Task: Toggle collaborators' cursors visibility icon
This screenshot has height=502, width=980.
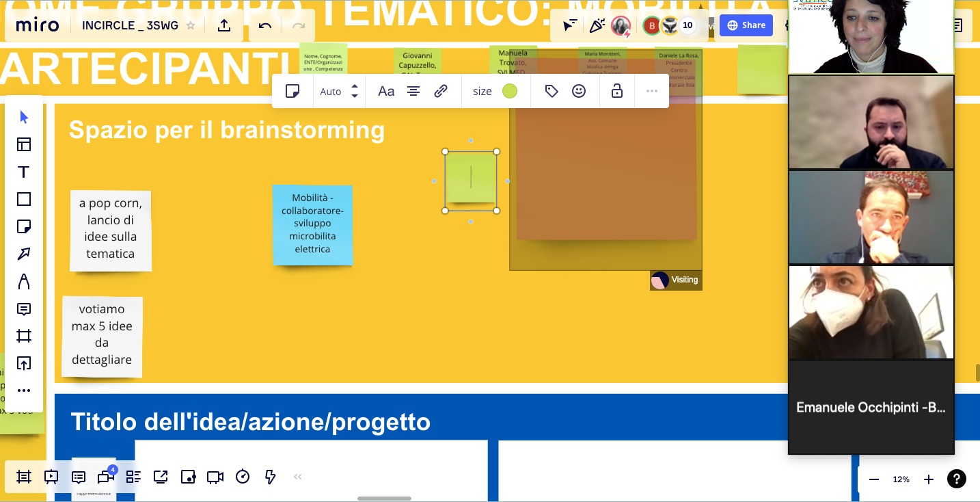Action: (x=570, y=26)
